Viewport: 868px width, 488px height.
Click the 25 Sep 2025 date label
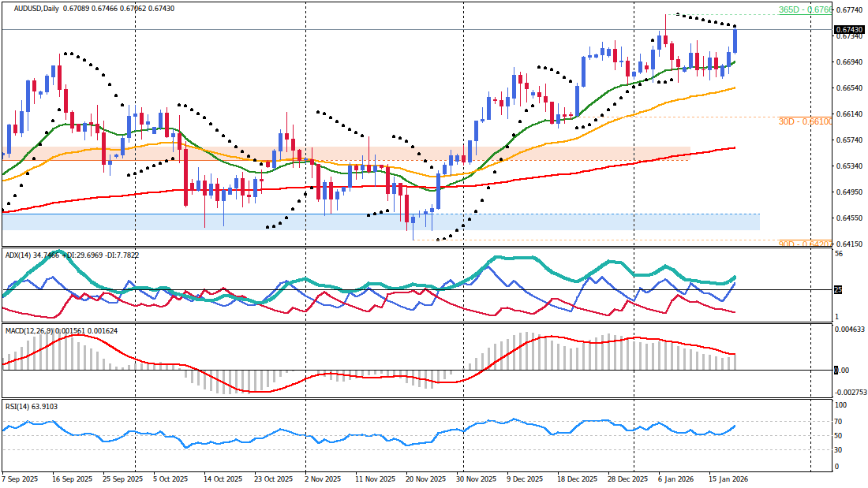pyautogui.click(x=122, y=479)
